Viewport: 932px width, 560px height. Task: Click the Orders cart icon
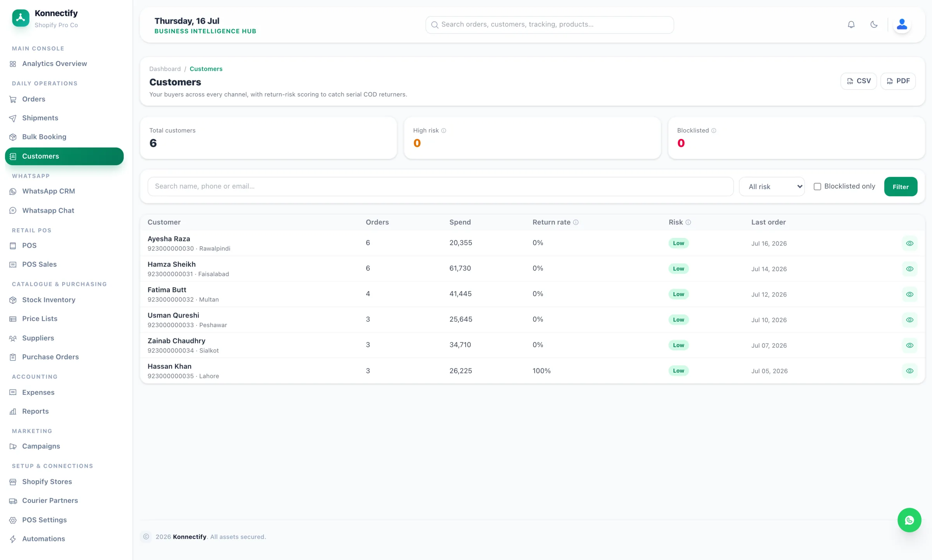(x=13, y=99)
